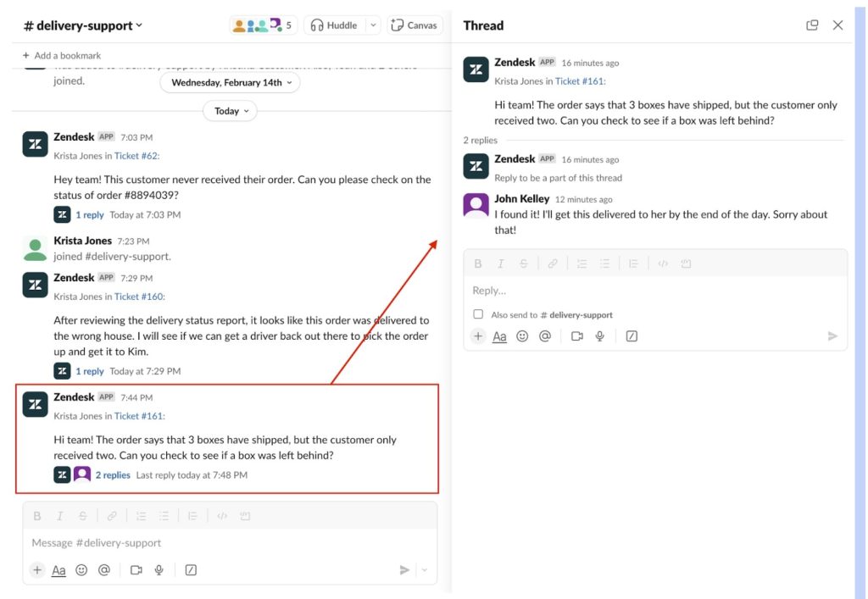Open Ticket #161 link in channel
The image size is (868, 599).
pos(139,416)
